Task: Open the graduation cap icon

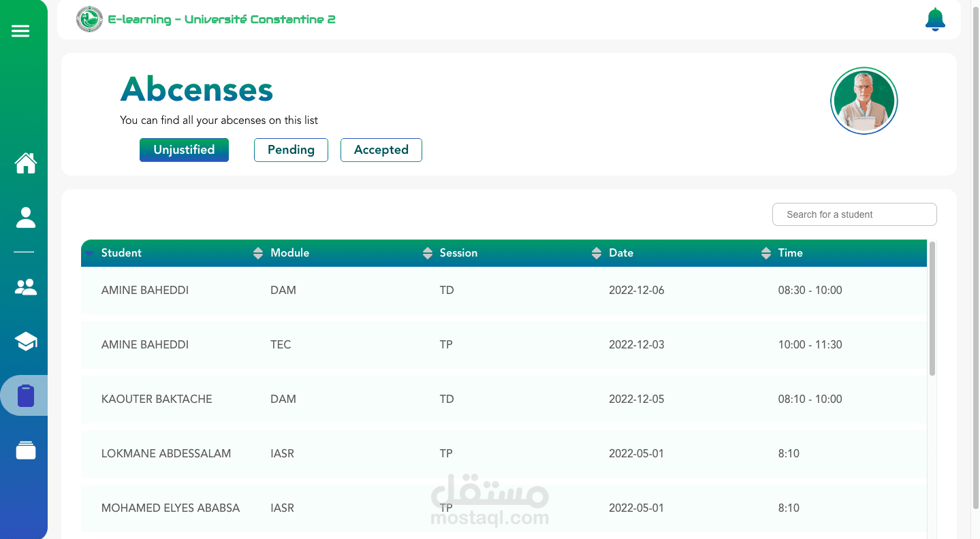Action: [26, 341]
